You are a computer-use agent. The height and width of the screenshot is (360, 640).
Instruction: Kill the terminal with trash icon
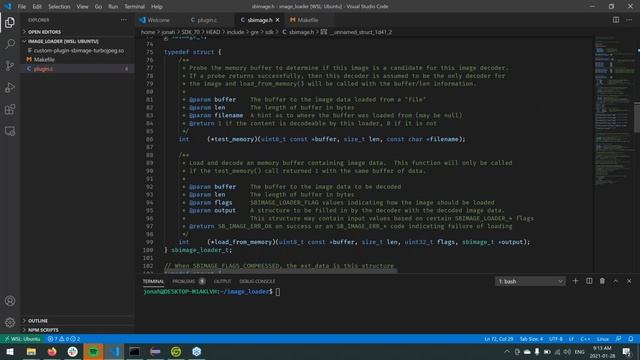click(602, 281)
